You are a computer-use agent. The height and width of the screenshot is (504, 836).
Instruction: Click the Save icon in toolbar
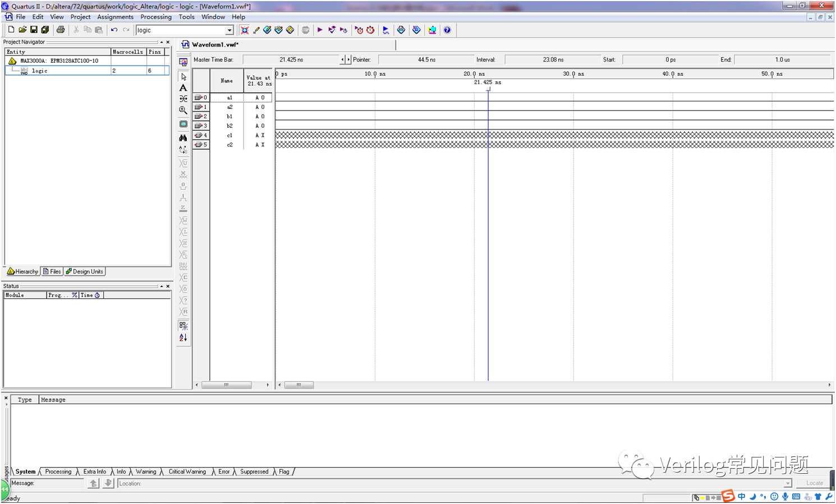34,30
